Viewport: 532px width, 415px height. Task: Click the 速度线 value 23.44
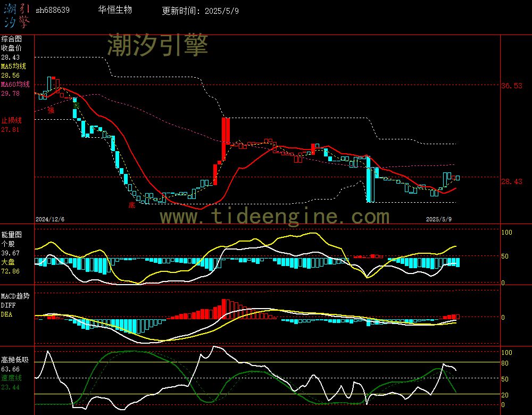[x=10, y=387]
